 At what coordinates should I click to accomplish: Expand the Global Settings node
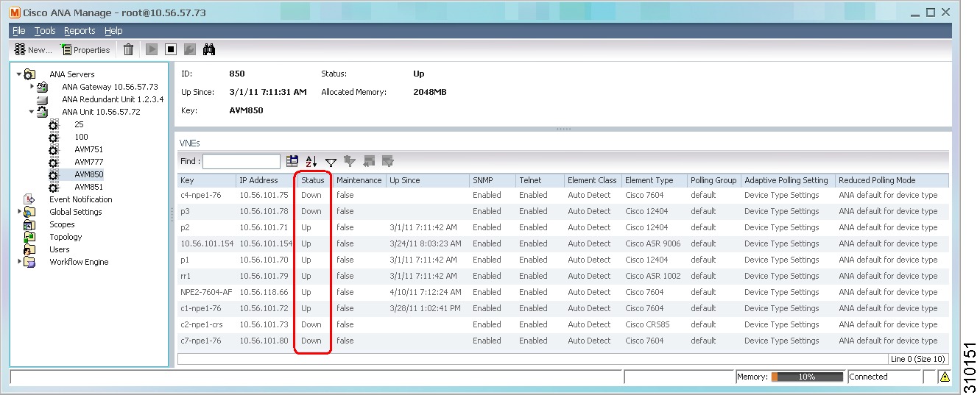pyautogui.click(x=19, y=212)
